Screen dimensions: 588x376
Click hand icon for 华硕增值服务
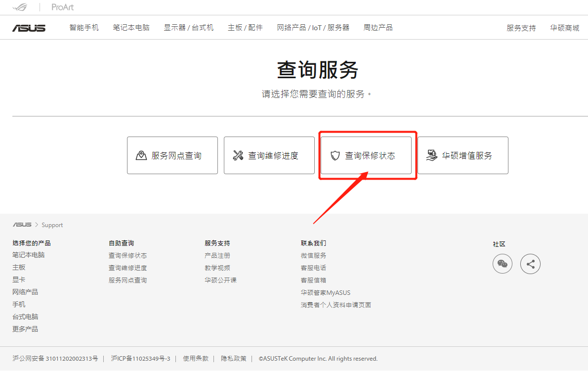click(x=432, y=155)
